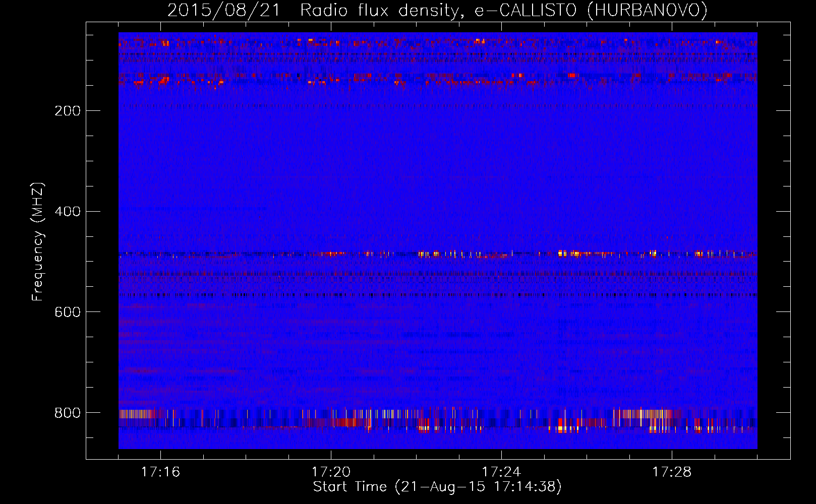This screenshot has height=504, width=816.
Task: Click the 17:24 time tick label
Action: pos(501,472)
